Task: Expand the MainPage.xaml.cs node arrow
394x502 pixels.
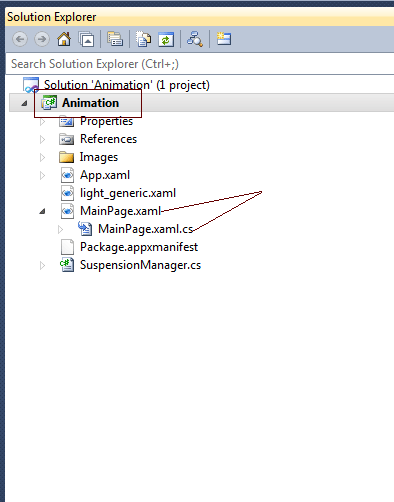Action: (60, 229)
